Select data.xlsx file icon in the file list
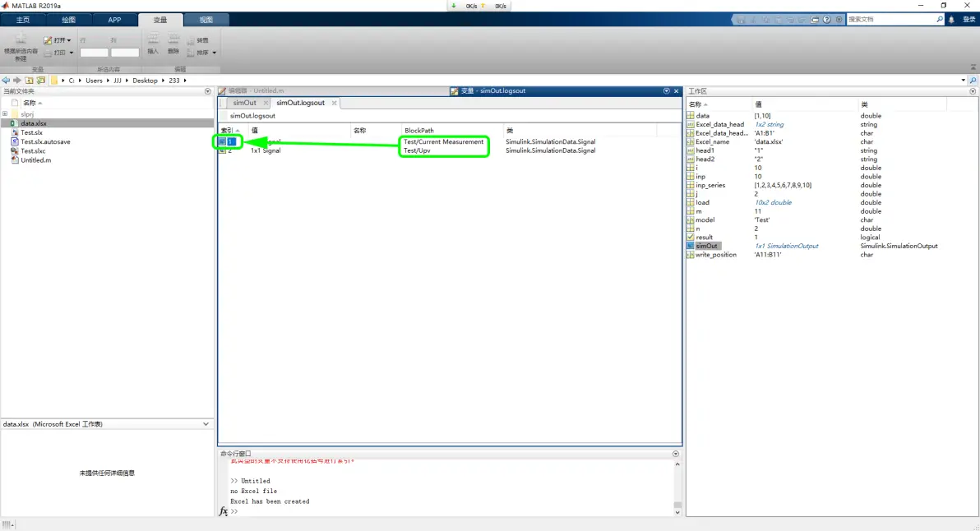Viewport: 980px width, 531px height. point(14,123)
